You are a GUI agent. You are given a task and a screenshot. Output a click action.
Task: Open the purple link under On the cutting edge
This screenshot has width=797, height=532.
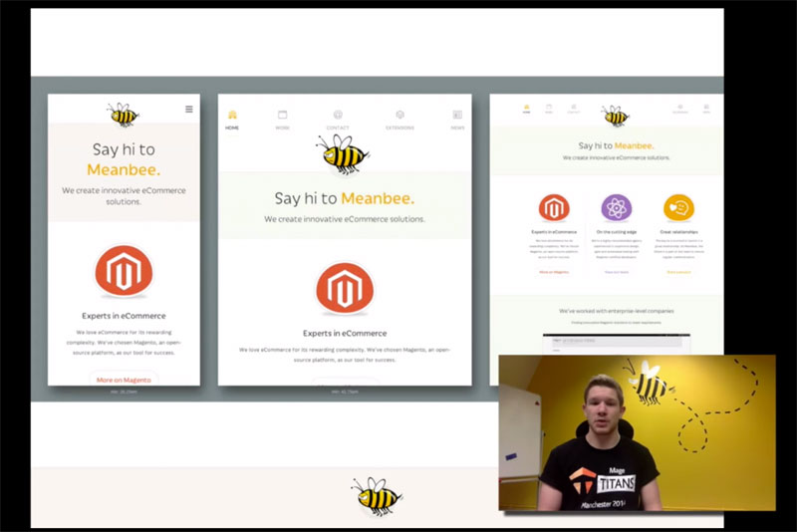tap(616, 272)
